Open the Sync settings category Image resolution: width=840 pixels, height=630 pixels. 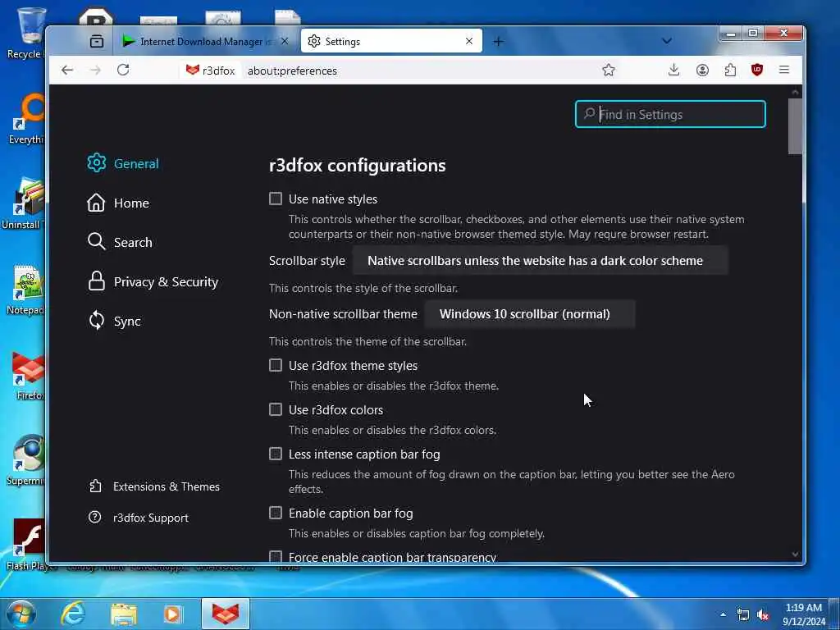click(114, 321)
